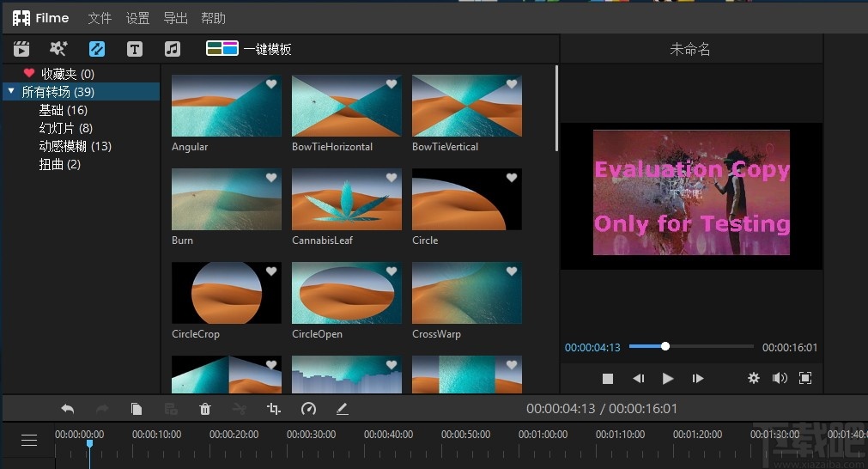Click the undo arrow in timeline toolbar
Screen dimensions: 868x469
point(68,409)
